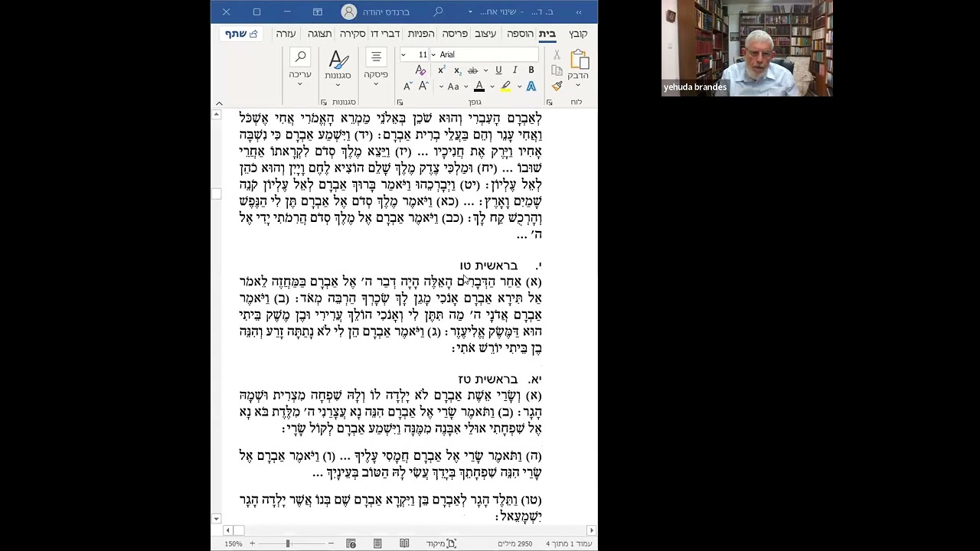Toggle Bold formatting
The image size is (980, 551).
531,70
